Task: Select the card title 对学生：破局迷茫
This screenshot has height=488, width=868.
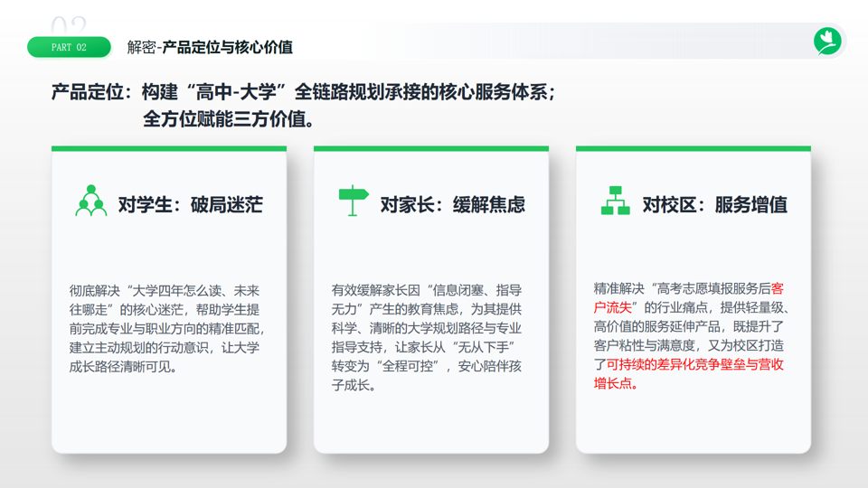Action: click(x=191, y=205)
